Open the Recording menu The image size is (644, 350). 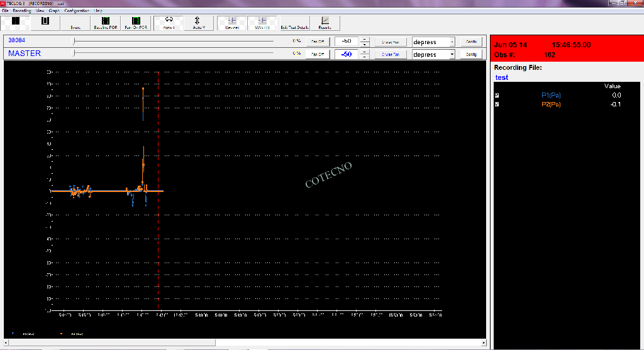coord(22,11)
